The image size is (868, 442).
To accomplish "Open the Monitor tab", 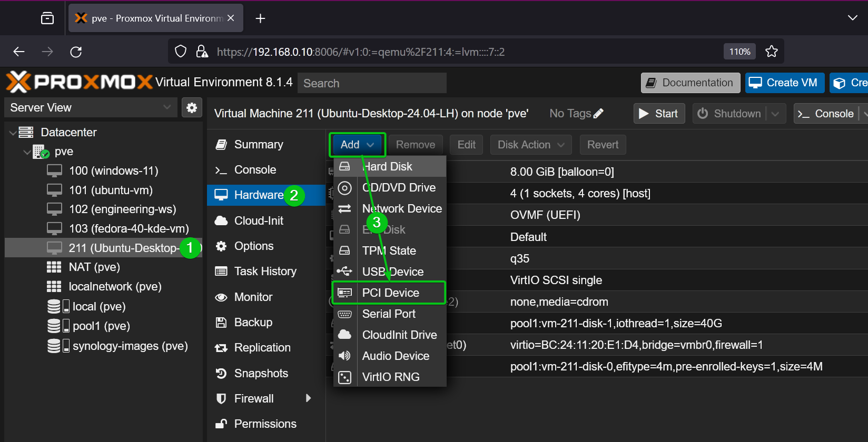I will coord(267,297).
